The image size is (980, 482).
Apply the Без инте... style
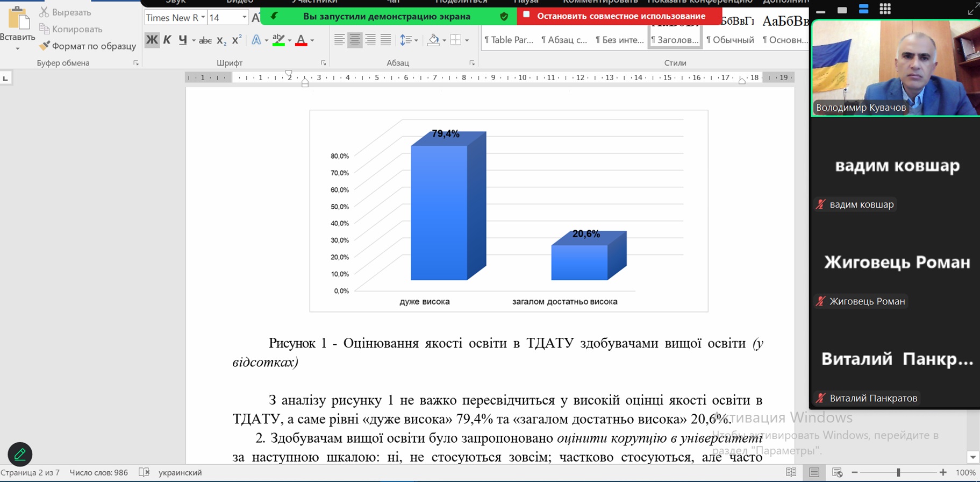coord(619,40)
